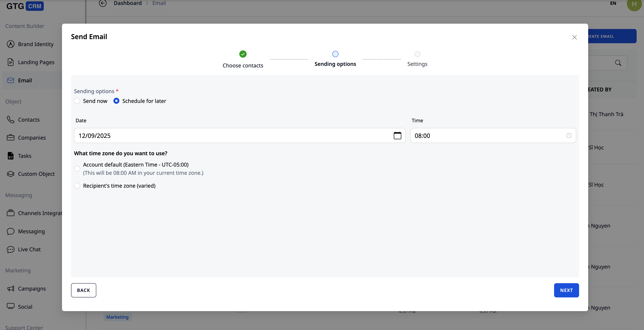Close the Send Email dialog
Screen dimensions: 644x330
pos(574,37)
